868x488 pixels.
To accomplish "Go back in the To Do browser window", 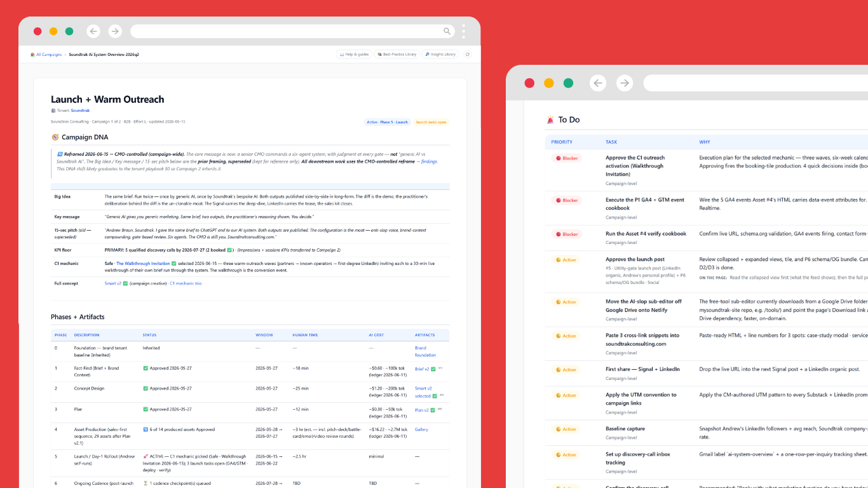I will [599, 83].
